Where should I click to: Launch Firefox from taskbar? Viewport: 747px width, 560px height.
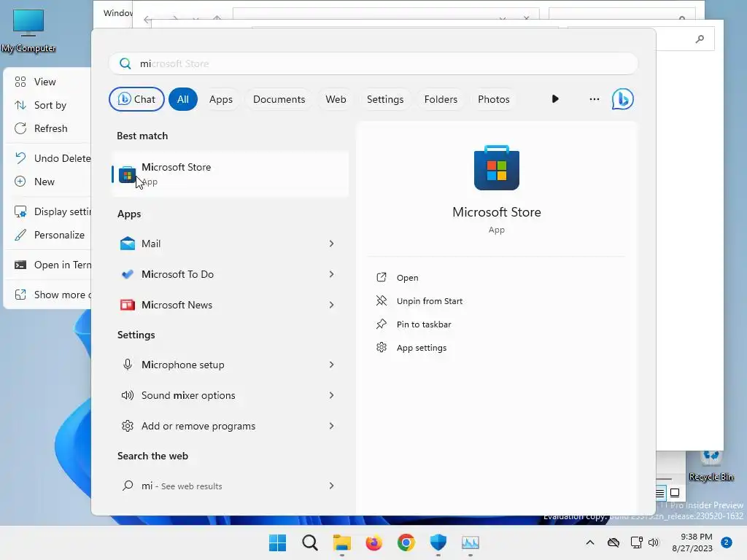pyautogui.click(x=374, y=542)
